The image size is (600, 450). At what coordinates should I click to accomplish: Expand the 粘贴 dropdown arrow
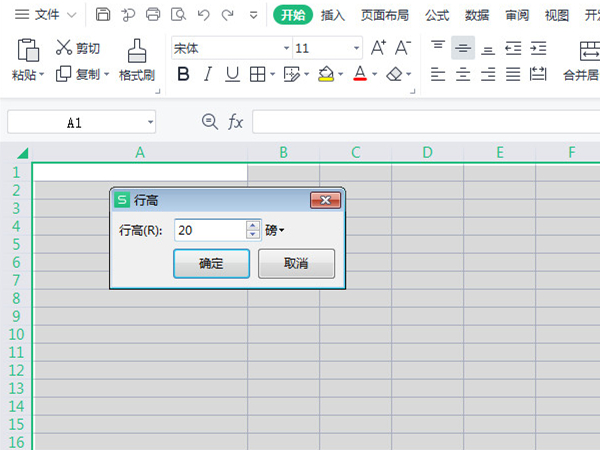tap(41, 74)
